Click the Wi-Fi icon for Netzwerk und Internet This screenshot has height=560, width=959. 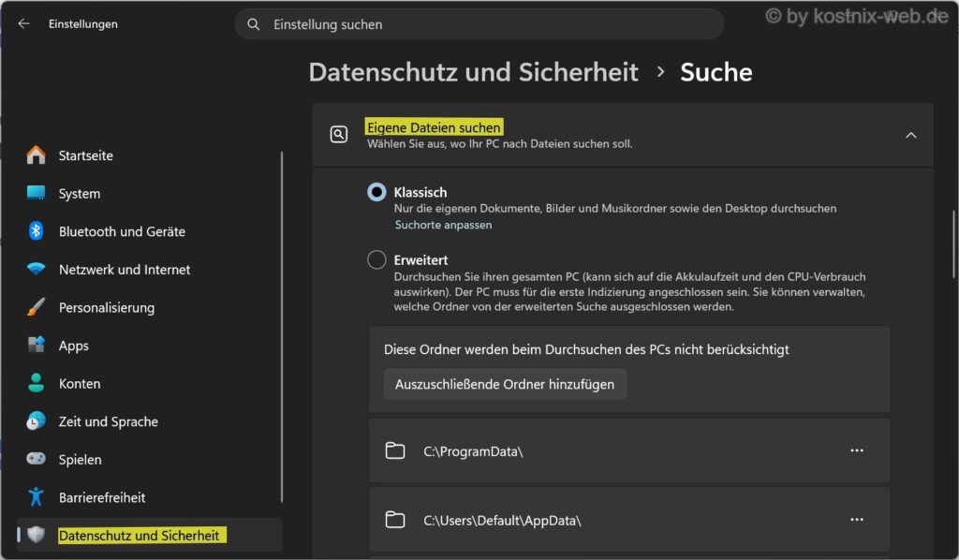(37, 269)
